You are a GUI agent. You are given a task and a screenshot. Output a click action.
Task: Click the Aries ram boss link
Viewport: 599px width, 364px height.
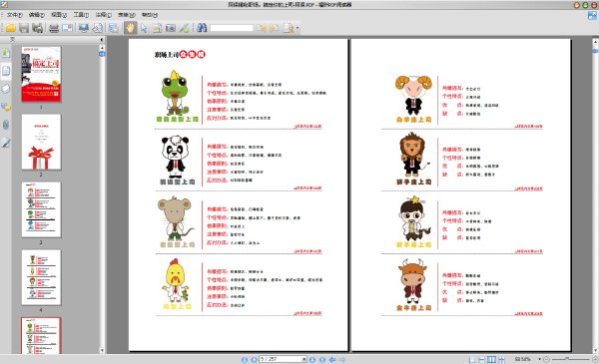(529, 126)
